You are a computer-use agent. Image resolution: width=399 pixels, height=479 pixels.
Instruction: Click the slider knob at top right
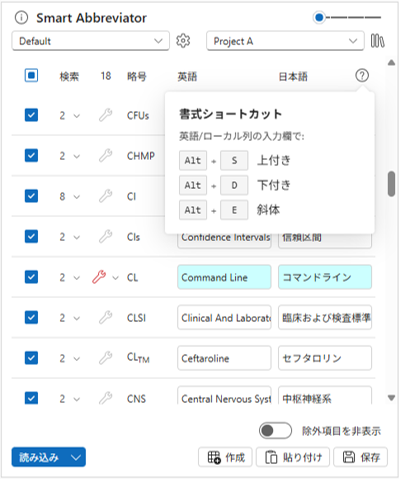point(319,17)
